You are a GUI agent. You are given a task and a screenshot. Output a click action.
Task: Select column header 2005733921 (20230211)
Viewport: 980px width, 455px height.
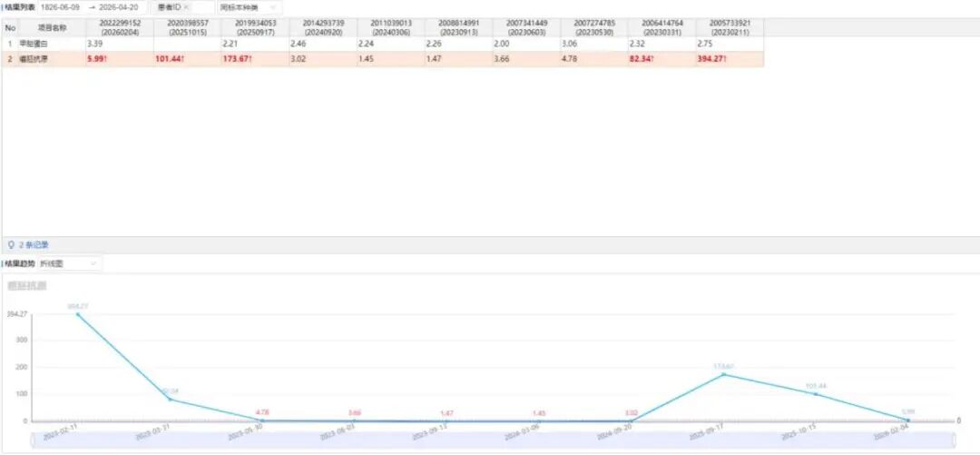730,27
